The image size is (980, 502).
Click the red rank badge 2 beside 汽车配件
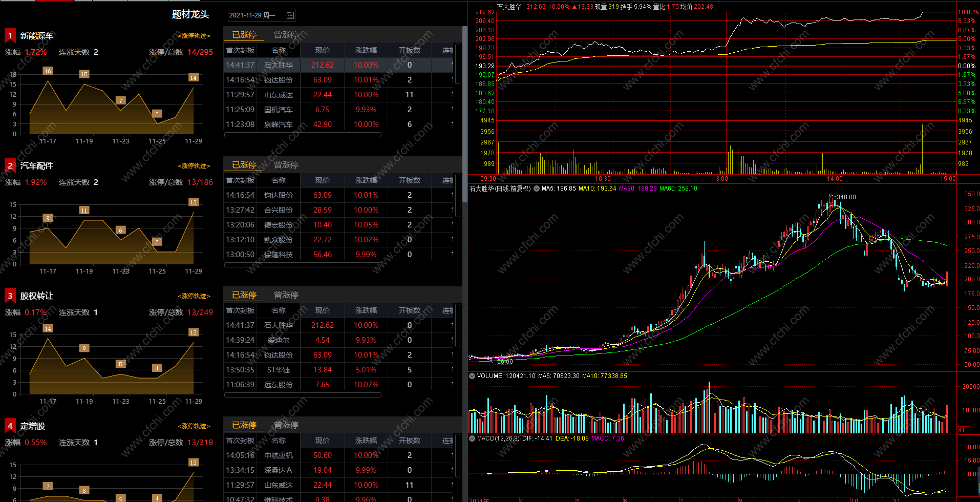point(10,165)
